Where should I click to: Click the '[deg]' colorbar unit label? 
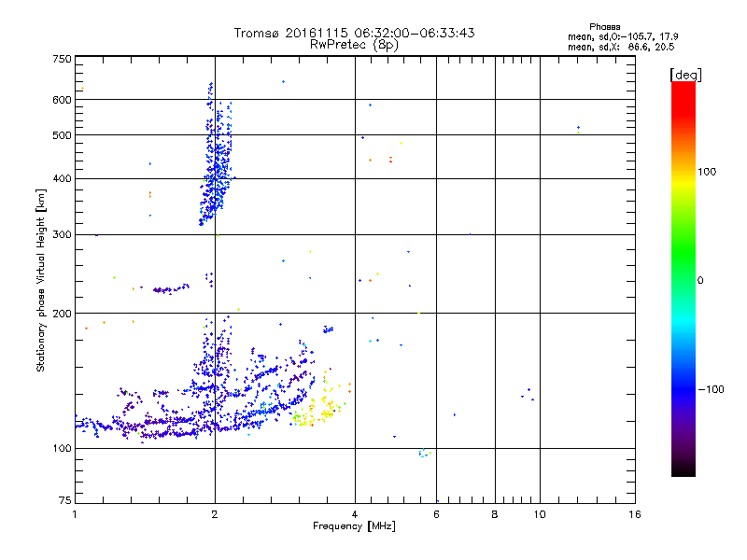pyautogui.click(x=685, y=75)
